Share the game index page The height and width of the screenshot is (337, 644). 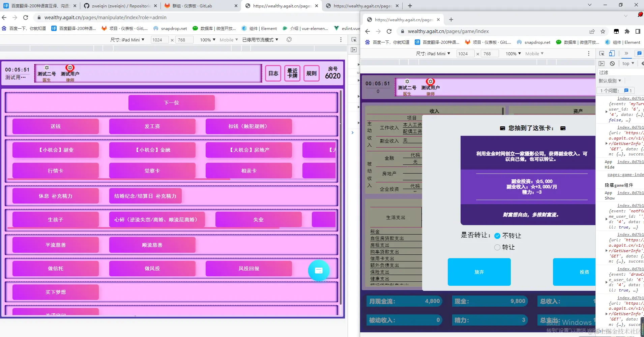pos(592,31)
